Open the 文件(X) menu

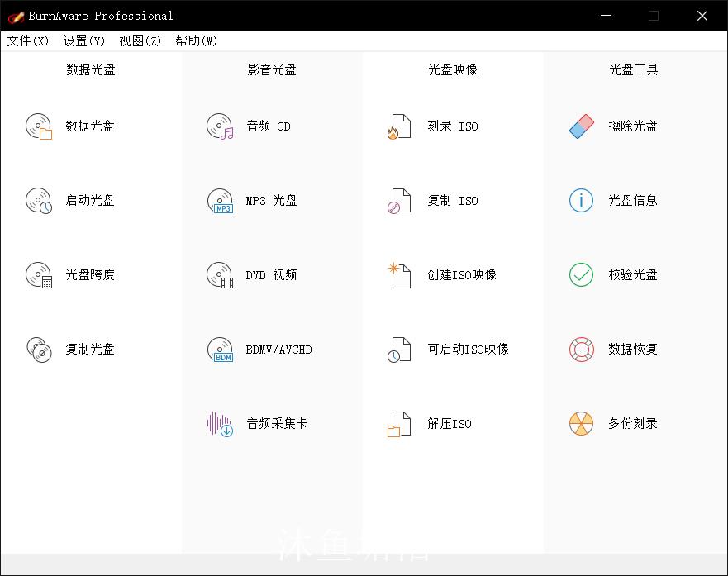pyautogui.click(x=27, y=40)
